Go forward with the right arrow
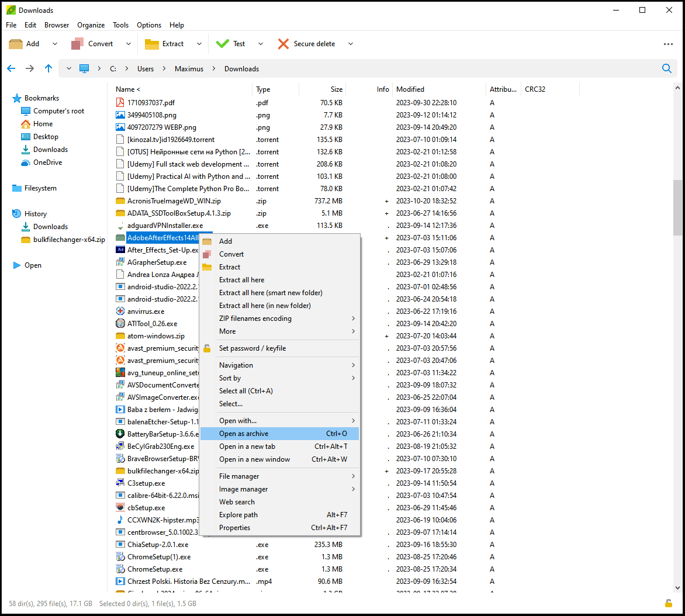This screenshot has width=685, height=616. [30, 68]
